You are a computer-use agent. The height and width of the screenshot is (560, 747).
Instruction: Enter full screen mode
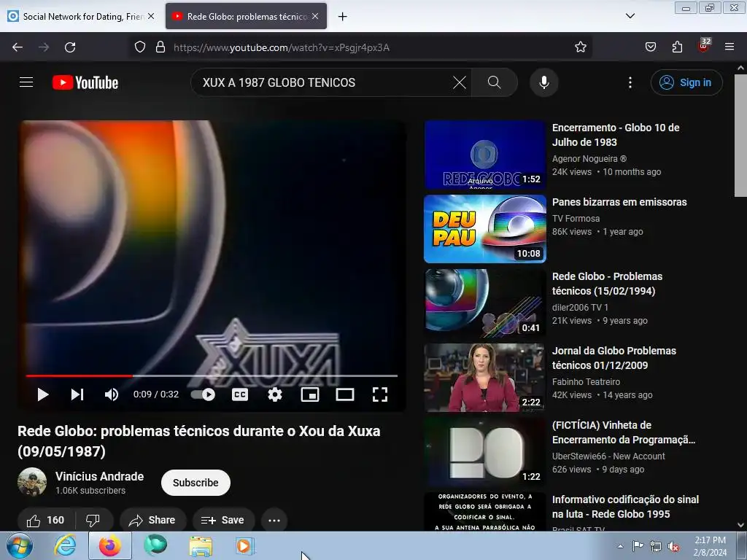point(379,394)
